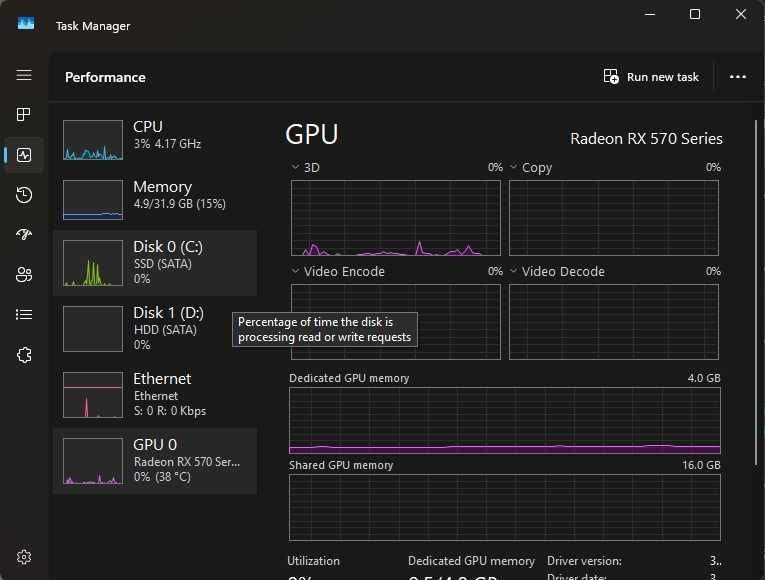
Task: Click the 3% 4.17 GHz CPU value
Action: click(x=167, y=144)
